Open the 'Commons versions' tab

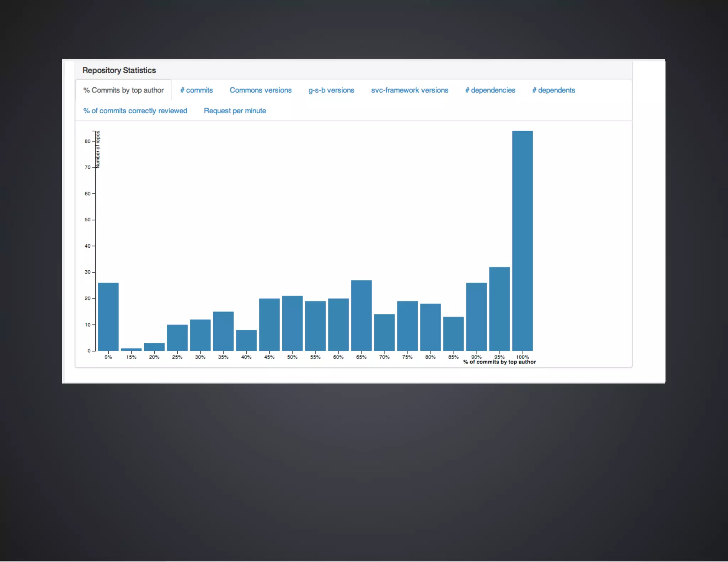click(x=261, y=90)
